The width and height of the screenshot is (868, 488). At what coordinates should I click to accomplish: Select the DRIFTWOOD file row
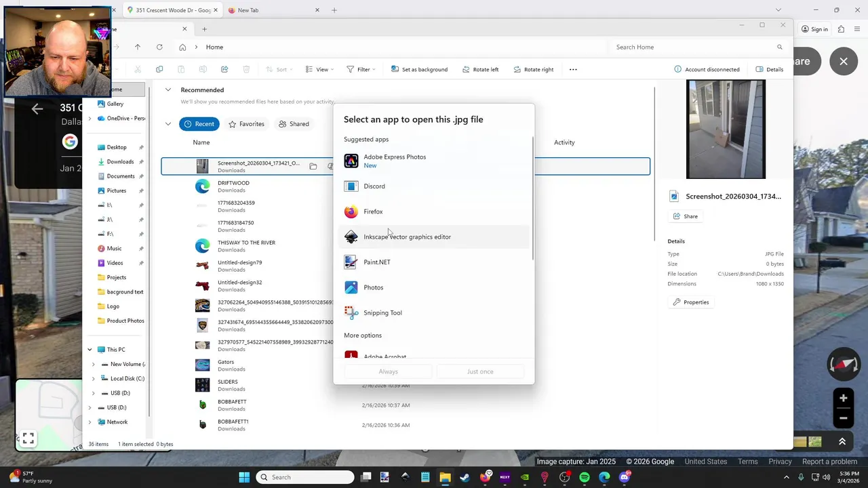[406, 186]
